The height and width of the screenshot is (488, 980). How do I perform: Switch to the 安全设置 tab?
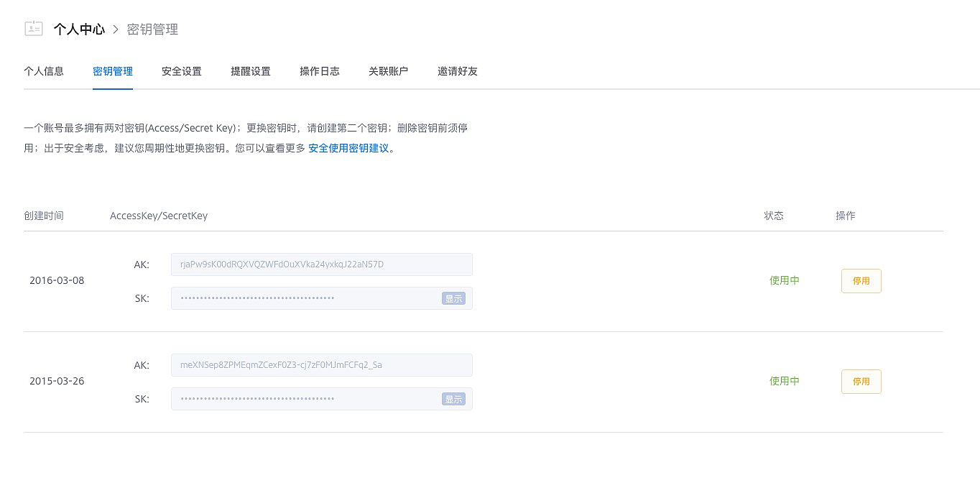[182, 71]
